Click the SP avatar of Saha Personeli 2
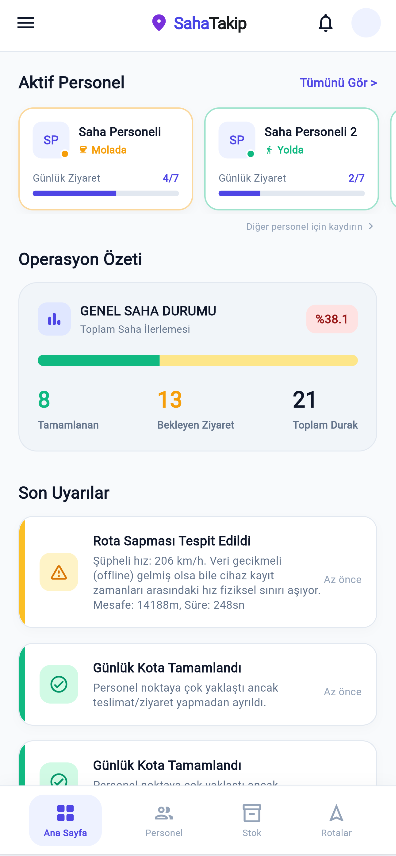The width and height of the screenshot is (396, 856). click(x=237, y=140)
